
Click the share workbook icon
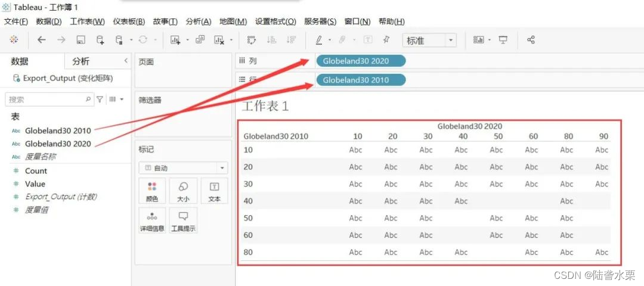(x=531, y=40)
